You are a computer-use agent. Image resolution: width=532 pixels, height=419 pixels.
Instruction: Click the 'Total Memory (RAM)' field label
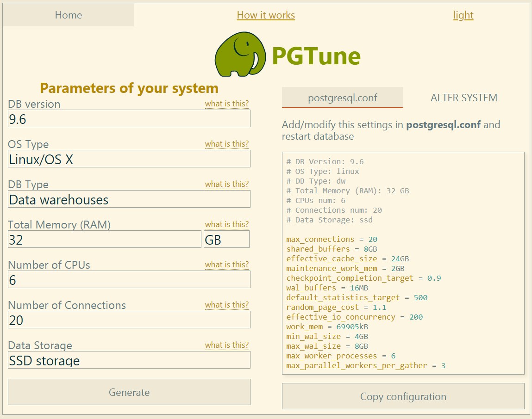(x=59, y=225)
